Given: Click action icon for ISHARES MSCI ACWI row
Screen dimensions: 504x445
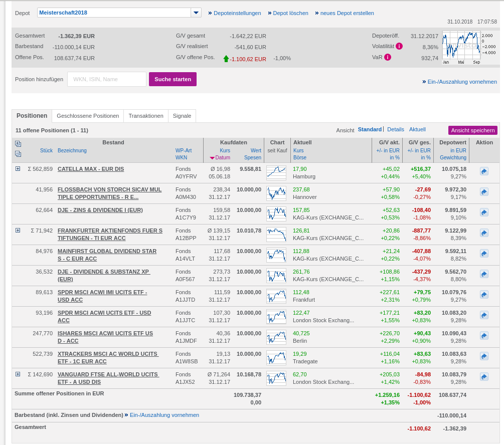Looking at the screenshot, I should (x=484, y=336).
